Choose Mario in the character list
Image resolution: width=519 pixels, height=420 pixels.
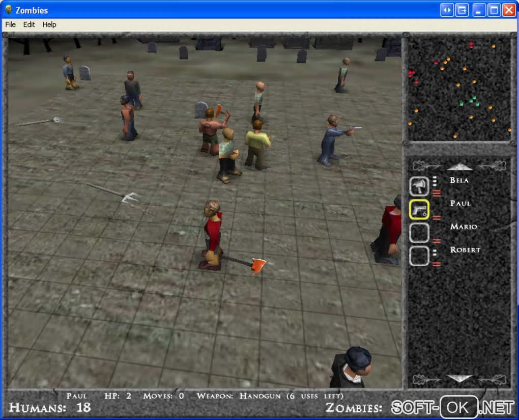(x=464, y=227)
